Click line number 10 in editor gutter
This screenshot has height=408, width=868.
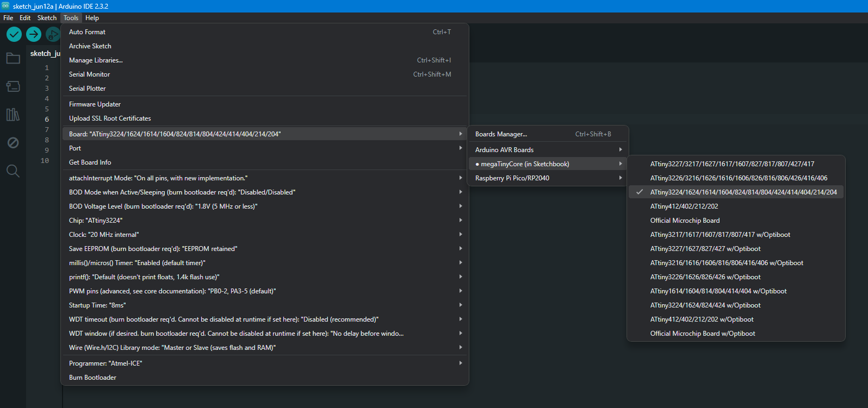pos(45,161)
